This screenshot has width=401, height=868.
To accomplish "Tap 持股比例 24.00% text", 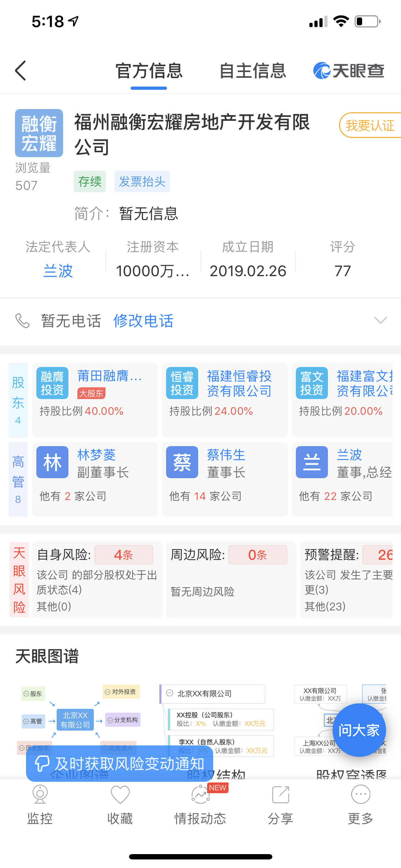I will (211, 411).
